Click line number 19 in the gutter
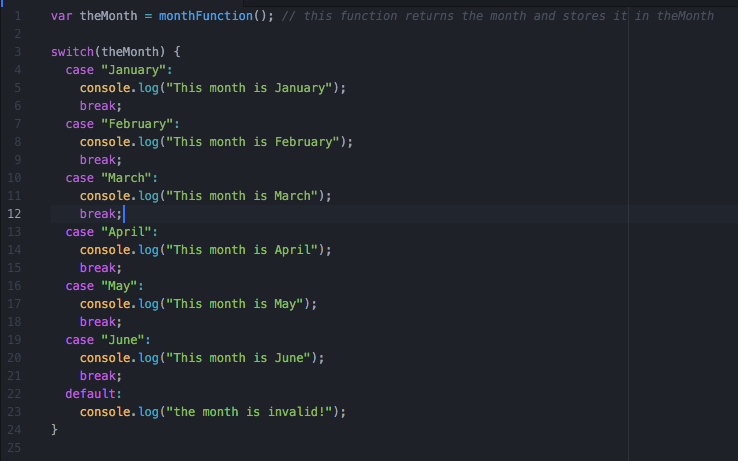The height and width of the screenshot is (461, 738). [14, 340]
